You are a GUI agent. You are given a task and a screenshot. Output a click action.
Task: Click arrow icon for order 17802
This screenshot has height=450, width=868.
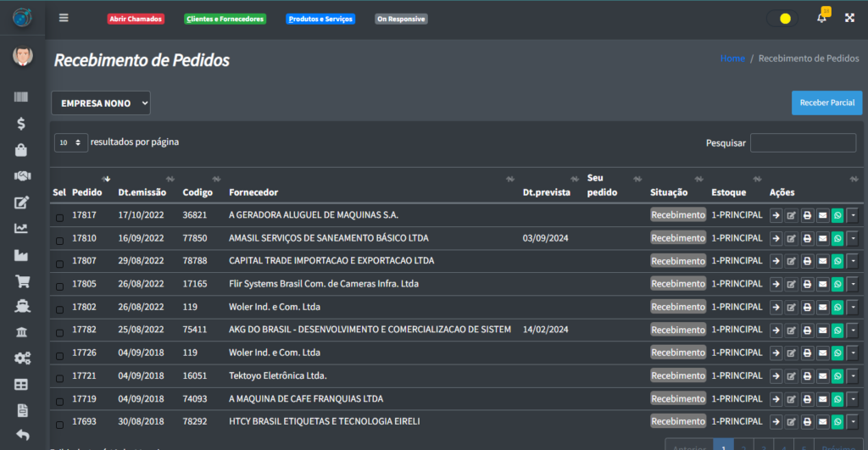(x=776, y=307)
